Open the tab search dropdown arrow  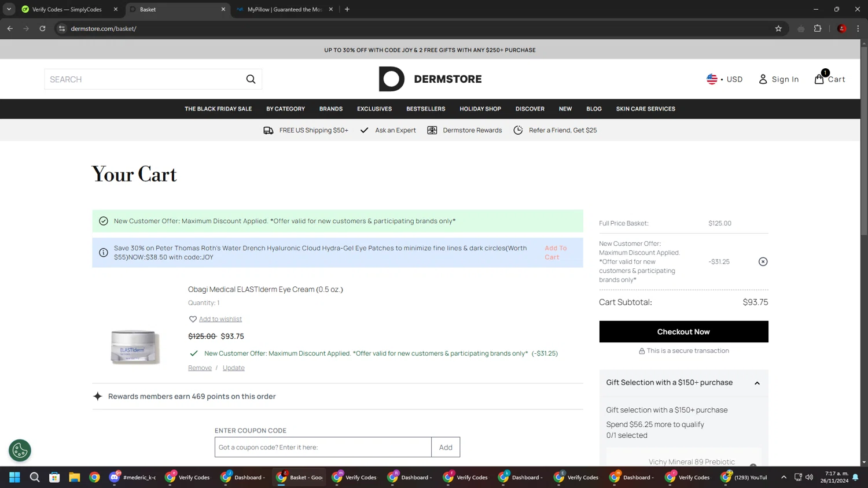[9, 9]
